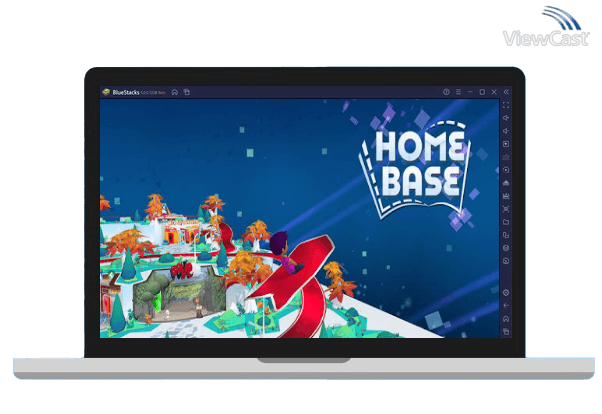Open the macro recorder play-circle icon
This screenshot has width=602, height=414.
tap(506, 170)
